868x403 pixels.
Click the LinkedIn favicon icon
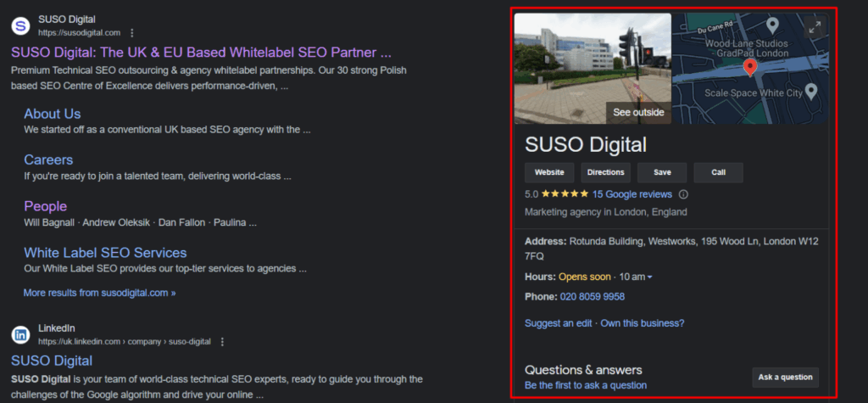[x=20, y=335]
